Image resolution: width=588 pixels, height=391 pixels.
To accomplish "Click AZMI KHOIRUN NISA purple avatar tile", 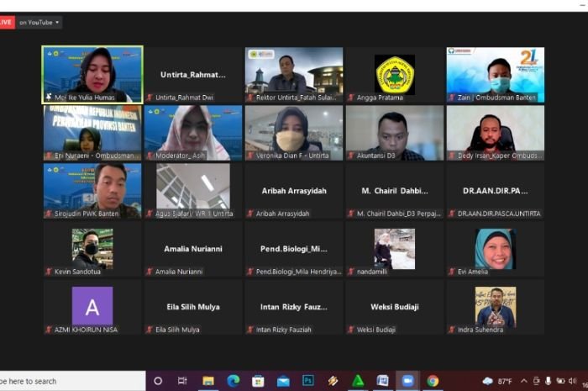I will 92,307.
